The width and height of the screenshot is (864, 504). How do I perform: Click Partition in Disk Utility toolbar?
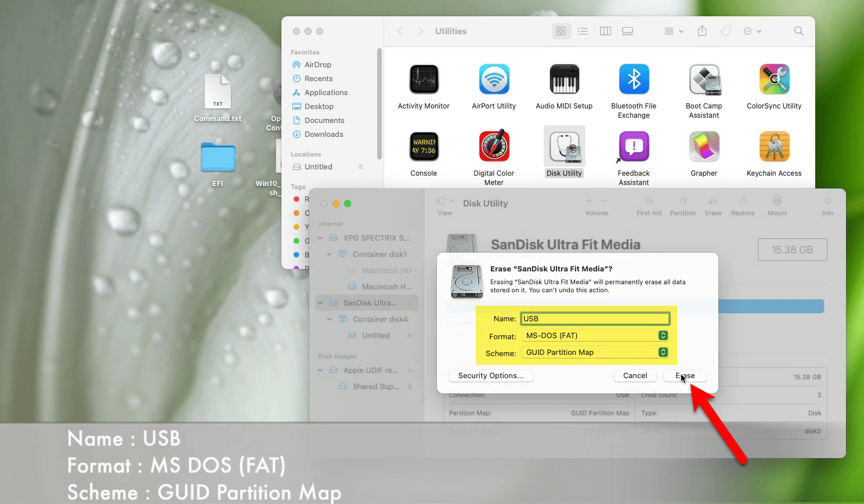point(683,205)
